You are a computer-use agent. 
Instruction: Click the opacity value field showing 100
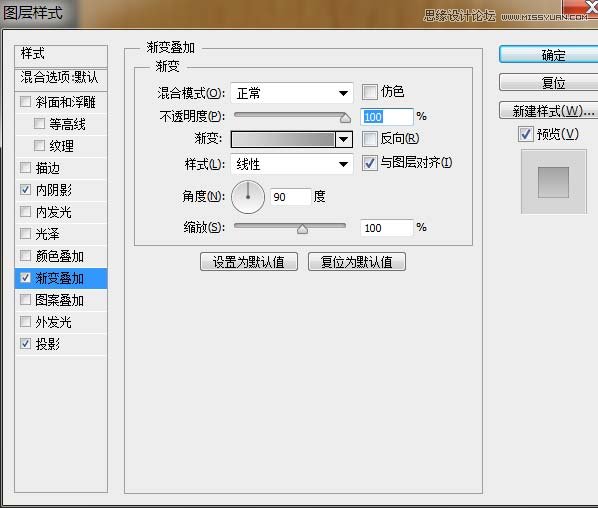coord(387,117)
